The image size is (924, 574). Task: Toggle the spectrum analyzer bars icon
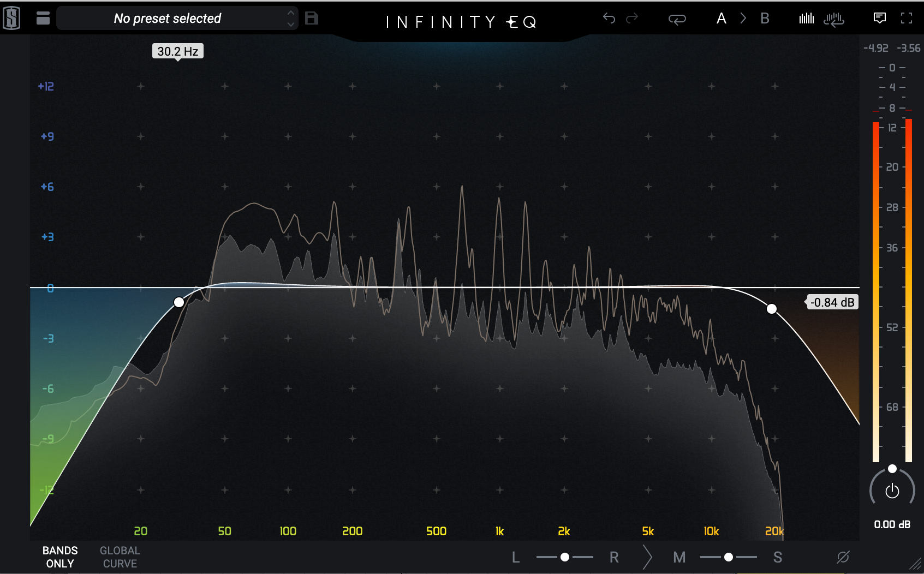[x=806, y=19]
